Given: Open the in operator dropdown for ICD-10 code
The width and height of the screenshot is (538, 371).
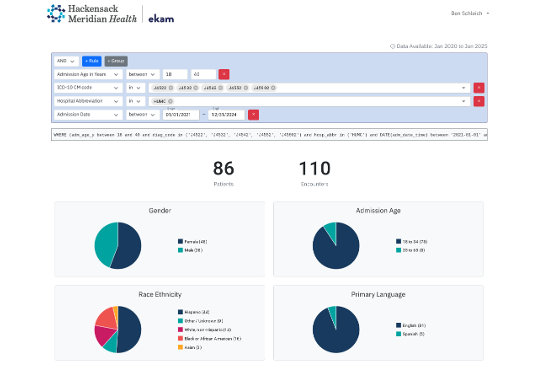Looking at the screenshot, I should 135,88.
